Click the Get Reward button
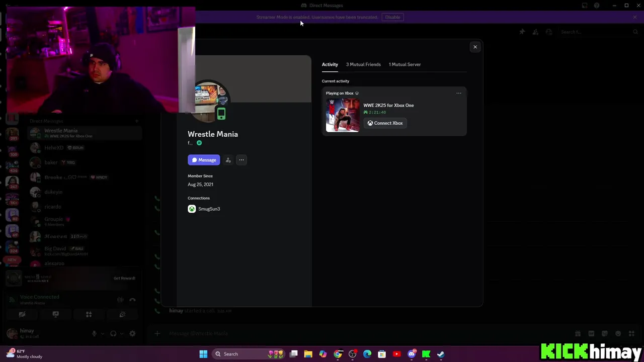The width and height of the screenshot is (644, 362). tap(124, 278)
